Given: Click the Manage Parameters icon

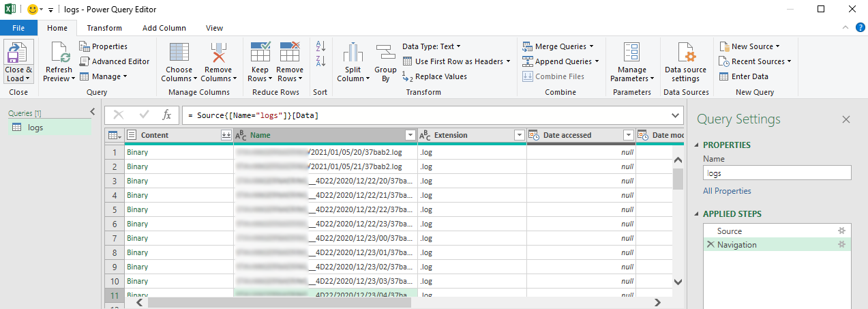Looking at the screenshot, I should (x=632, y=53).
